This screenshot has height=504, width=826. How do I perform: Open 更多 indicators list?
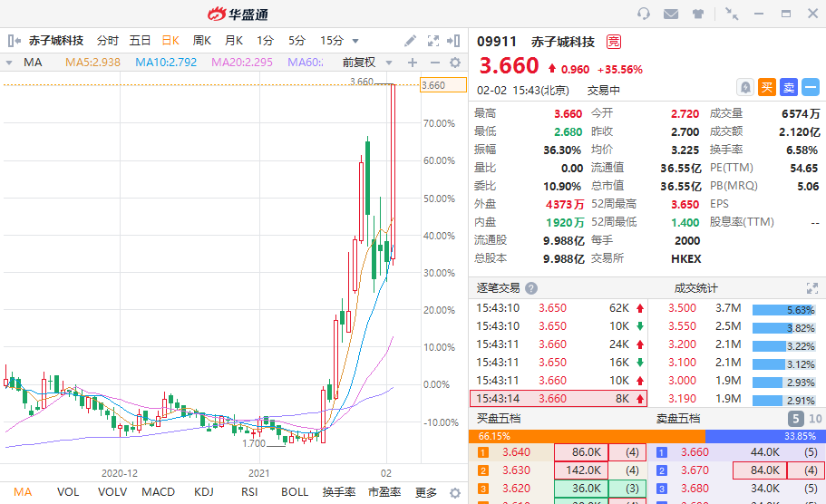tap(425, 492)
